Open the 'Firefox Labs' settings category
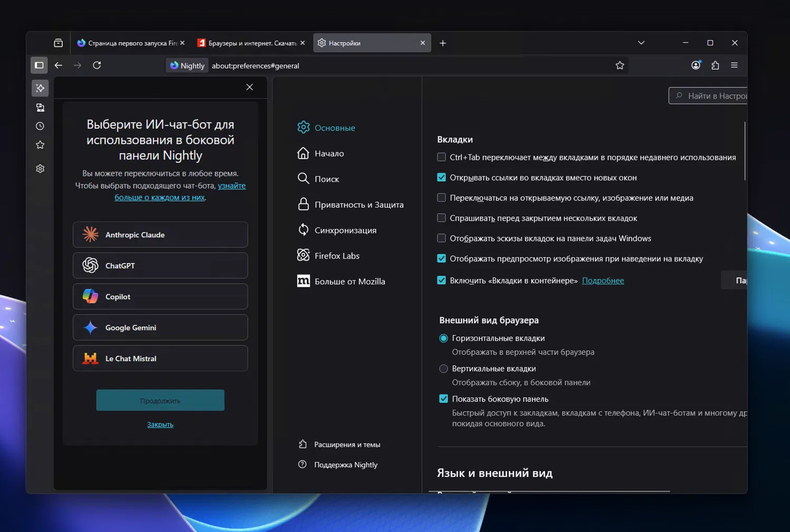 point(329,256)
